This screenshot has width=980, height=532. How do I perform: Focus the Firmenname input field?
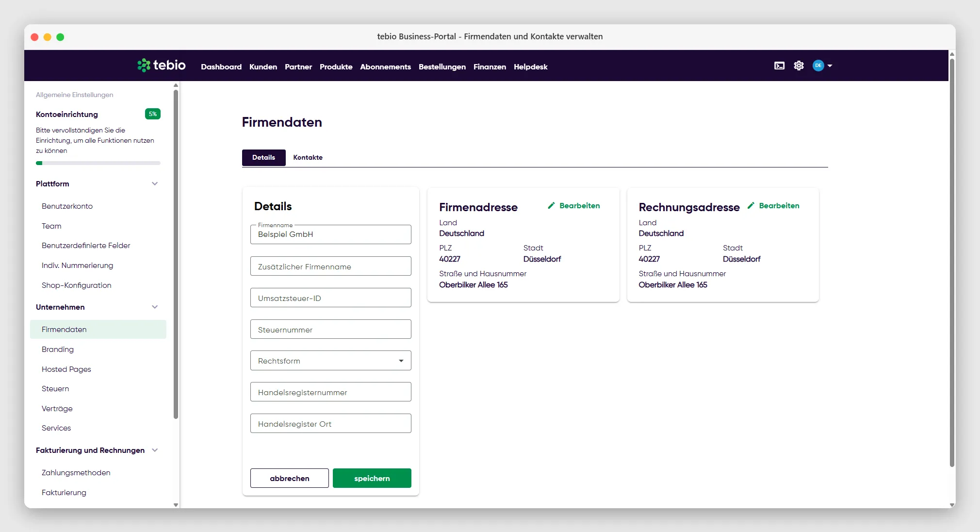coord(330,234)
